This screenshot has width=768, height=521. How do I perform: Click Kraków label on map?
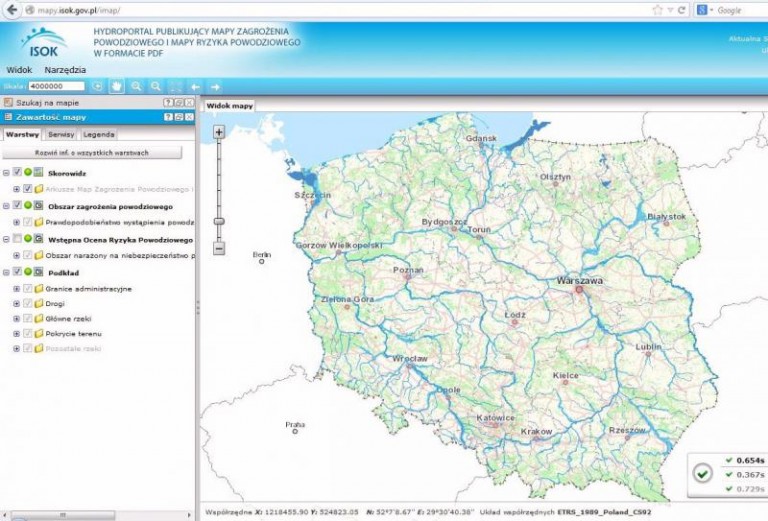[536, 432]
